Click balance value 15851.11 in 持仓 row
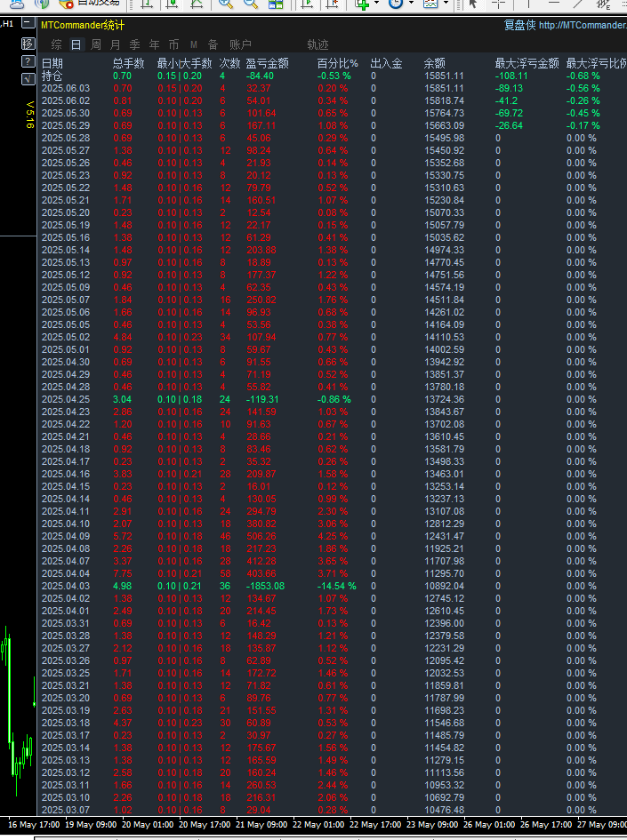Screen dimensions: 627x840 coord(445,76)
